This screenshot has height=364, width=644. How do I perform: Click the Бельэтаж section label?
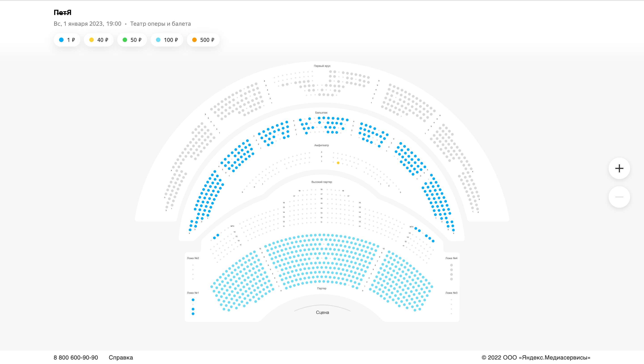pos(321,113)
